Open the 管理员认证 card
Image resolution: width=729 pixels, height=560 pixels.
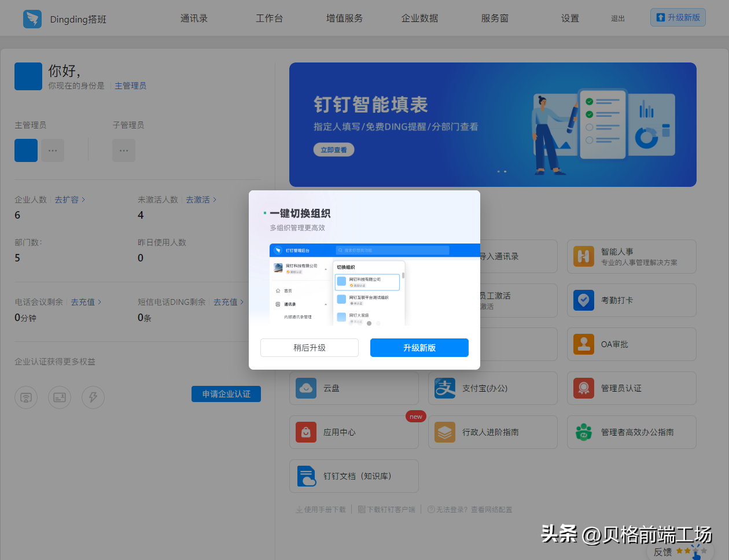(x=632, y=388)
